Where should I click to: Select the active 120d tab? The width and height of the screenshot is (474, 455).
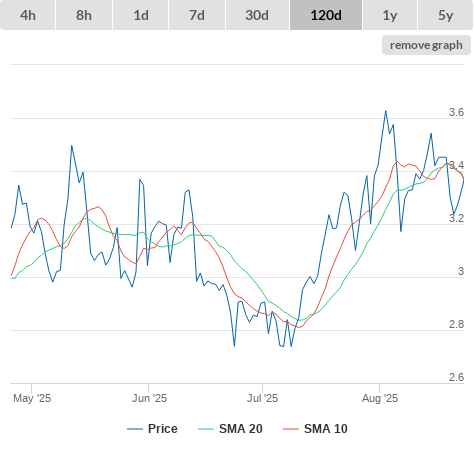(x=326, y=15)
